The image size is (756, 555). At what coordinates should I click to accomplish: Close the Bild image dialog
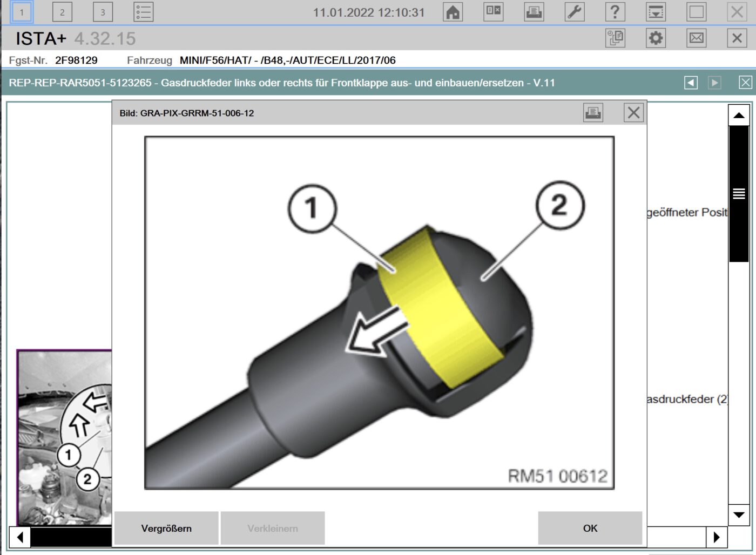click(633, 113)
